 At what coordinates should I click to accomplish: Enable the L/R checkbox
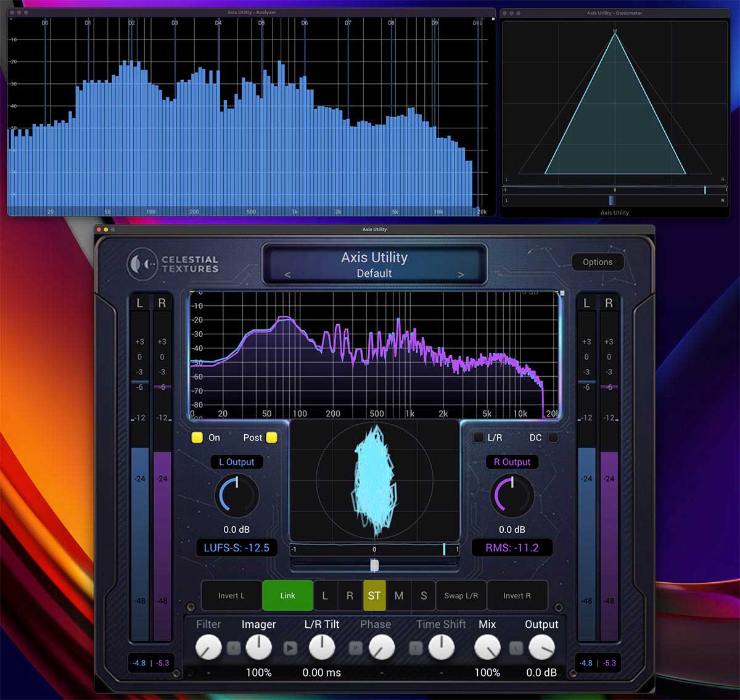coord(479,437)
